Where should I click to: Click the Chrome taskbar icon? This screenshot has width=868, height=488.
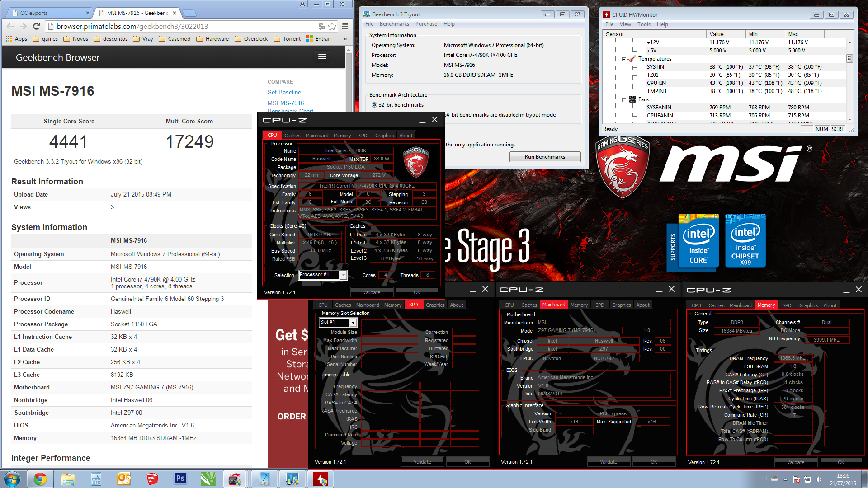(x=40, y=479)
